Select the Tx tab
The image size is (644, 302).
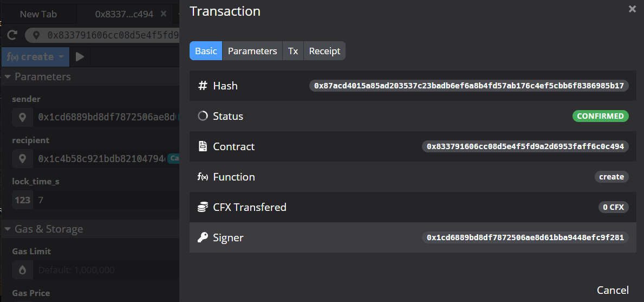click(293, 51)
